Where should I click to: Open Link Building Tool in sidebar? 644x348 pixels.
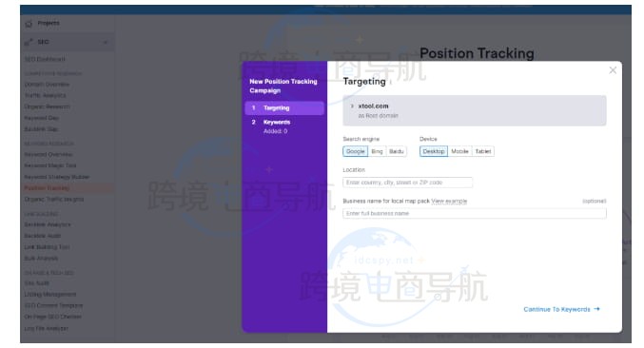(x=47, y=247)
